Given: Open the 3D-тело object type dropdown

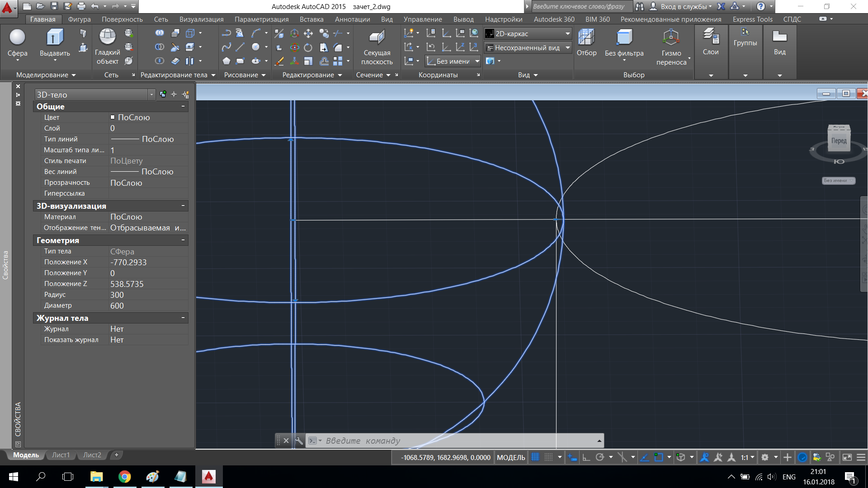Looking at the screenshot, I should pos(95,94).
